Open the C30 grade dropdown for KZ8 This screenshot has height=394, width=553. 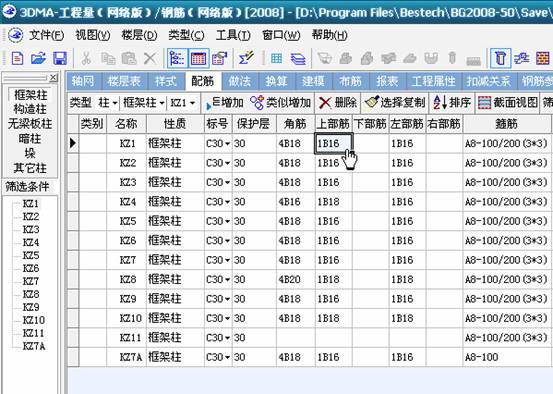pyautogui.click(x=227, y=280)
